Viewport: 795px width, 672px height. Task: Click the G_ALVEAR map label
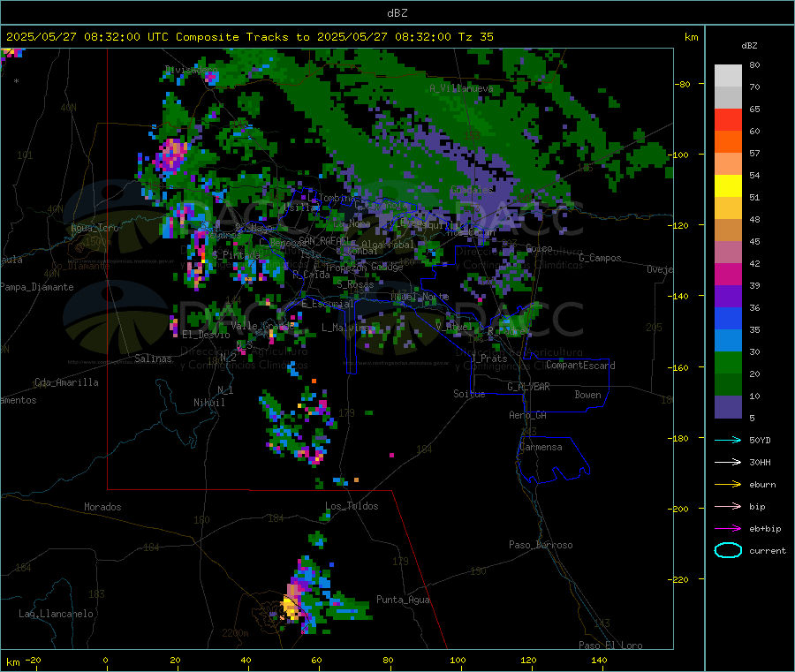[528, 387]
